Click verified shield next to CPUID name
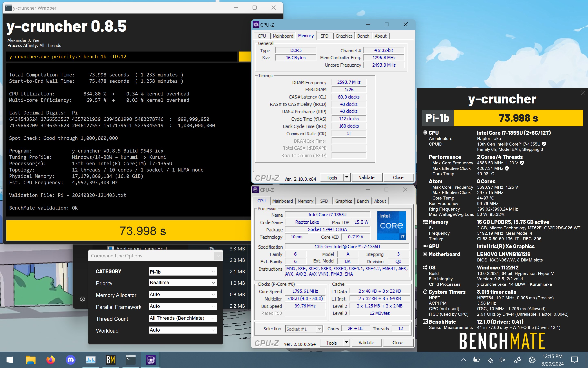This screenshot has width=588, height=368. (x=544, y=144)
